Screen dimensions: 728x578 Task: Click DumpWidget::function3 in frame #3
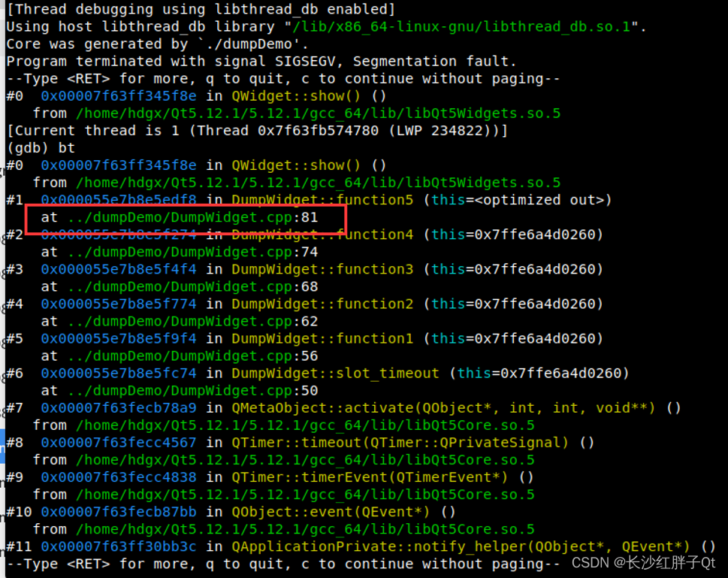[322, 270]
